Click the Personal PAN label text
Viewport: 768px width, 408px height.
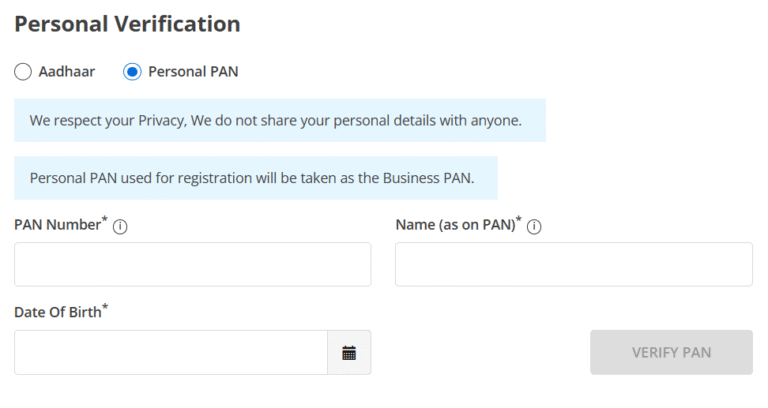click(193, 72)
